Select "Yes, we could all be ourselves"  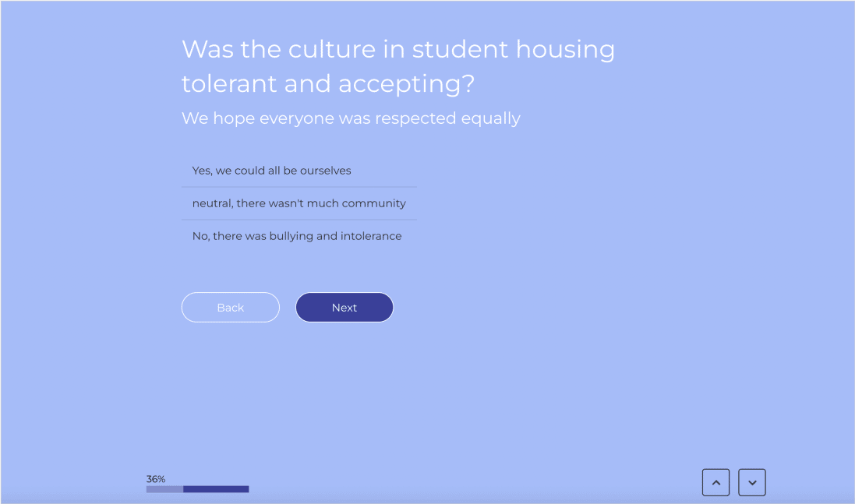pyautogui.click(x=272, y=171)
